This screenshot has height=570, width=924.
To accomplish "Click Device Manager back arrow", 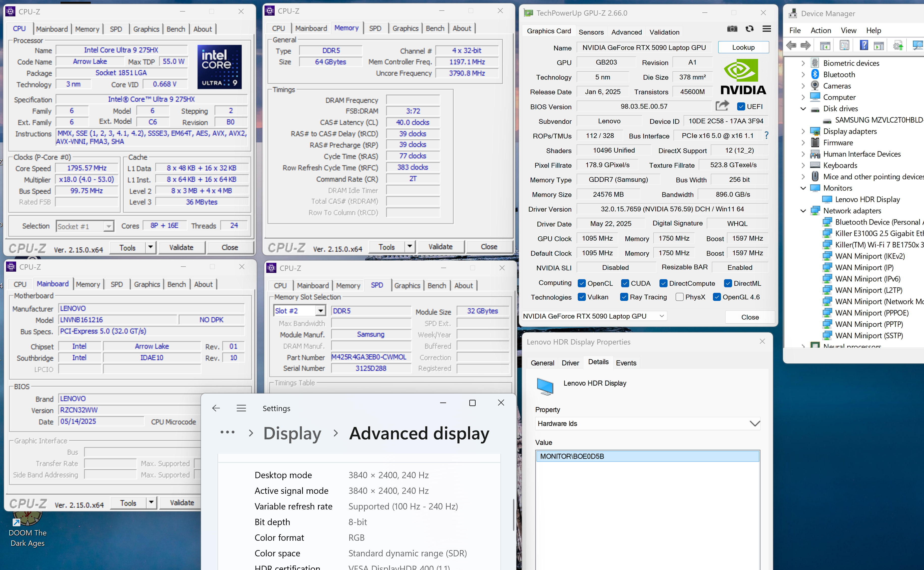I will [791, 46].
